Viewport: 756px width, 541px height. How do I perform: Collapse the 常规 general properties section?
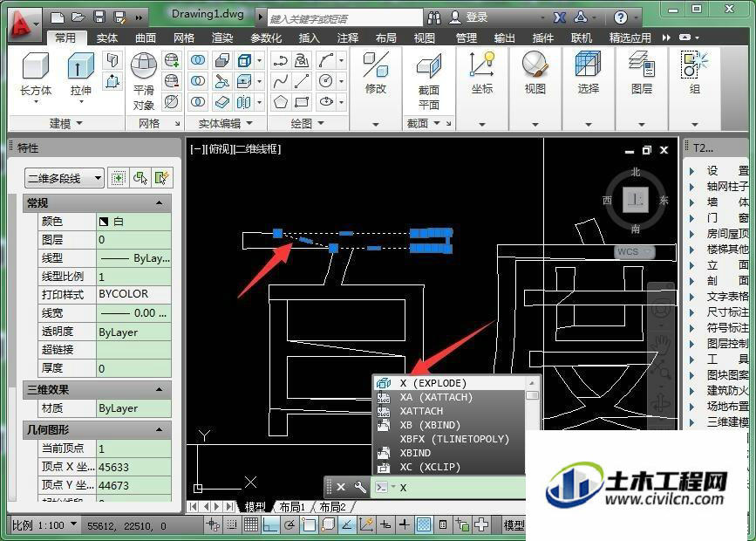coord(159,203)
